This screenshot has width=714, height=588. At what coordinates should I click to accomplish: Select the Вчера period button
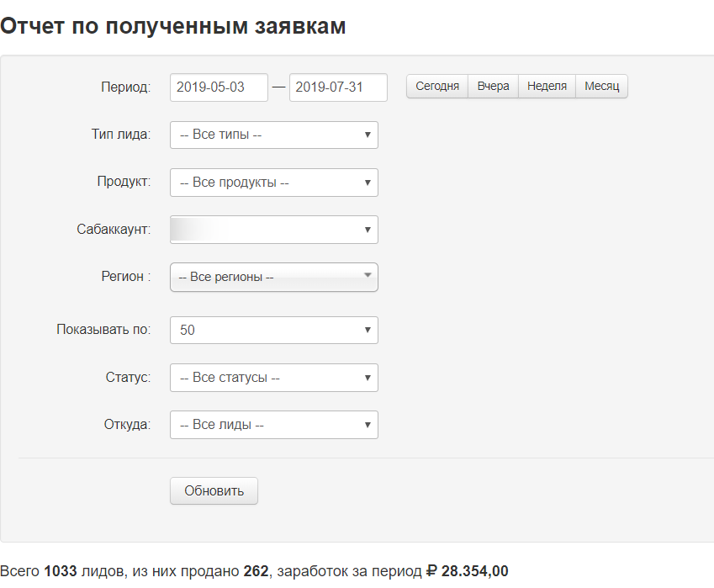pos(493,87)
